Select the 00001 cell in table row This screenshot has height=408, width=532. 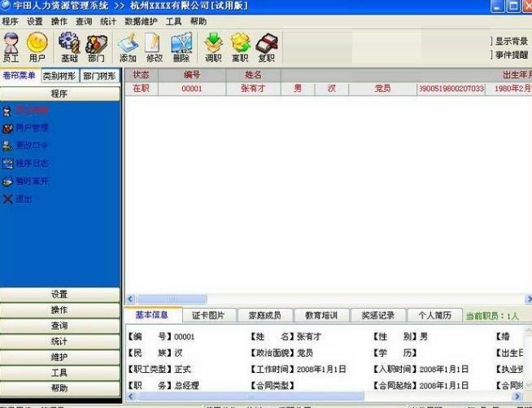[192, 89]
